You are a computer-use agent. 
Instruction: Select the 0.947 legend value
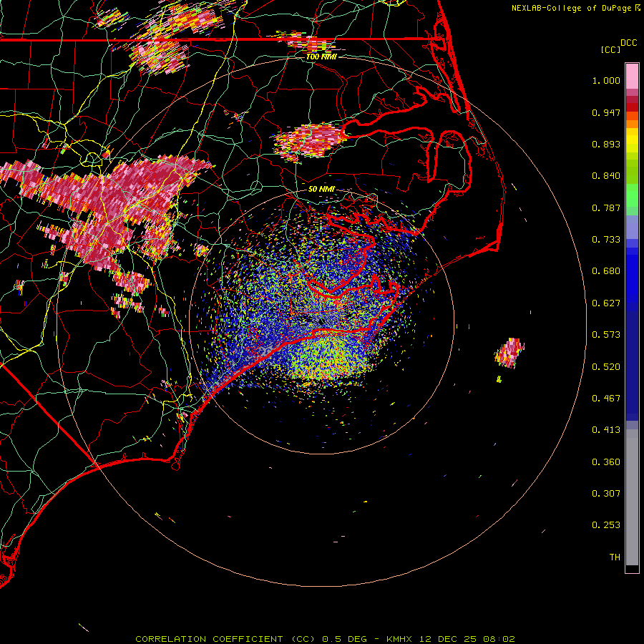[606, 112]
